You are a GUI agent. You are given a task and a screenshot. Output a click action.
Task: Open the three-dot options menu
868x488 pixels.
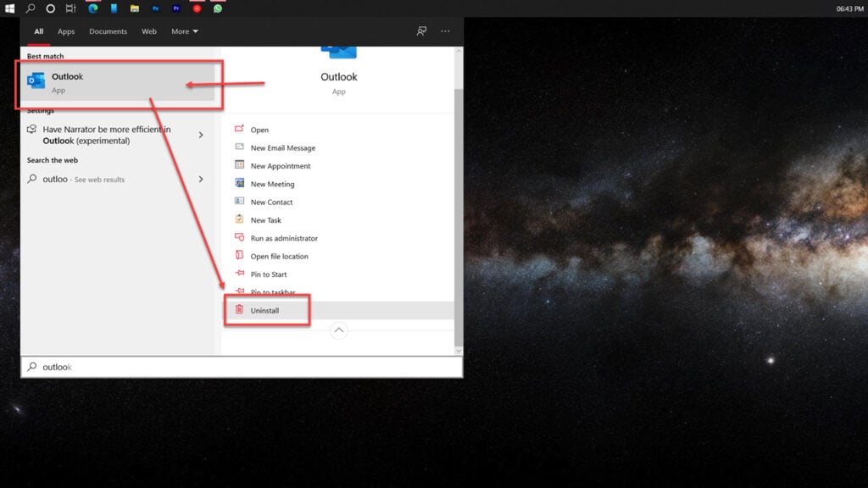point(445,31)
